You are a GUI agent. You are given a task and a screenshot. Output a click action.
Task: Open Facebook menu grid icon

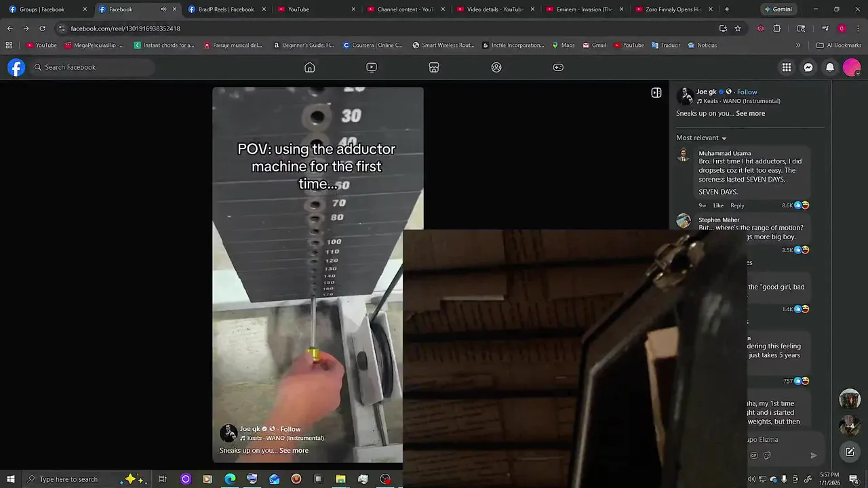(787, 67)
